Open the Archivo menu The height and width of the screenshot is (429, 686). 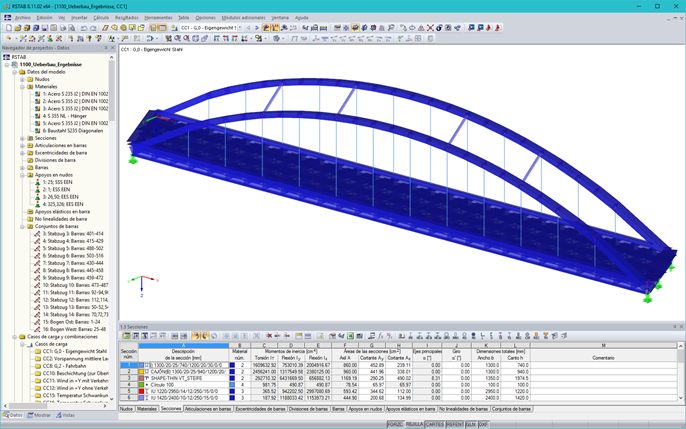(23, 17)
